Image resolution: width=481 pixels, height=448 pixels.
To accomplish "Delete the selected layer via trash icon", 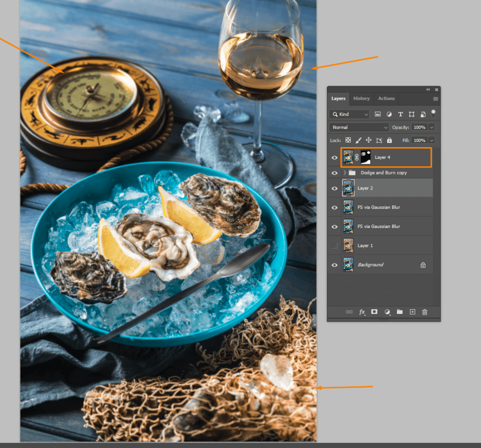I will (x=425, y=312).
